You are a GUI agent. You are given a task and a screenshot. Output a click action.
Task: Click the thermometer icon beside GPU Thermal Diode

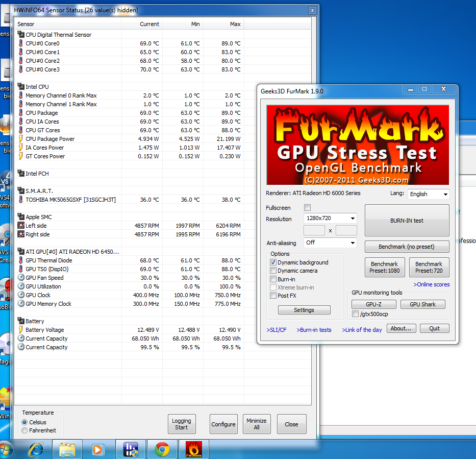point(20,260)
